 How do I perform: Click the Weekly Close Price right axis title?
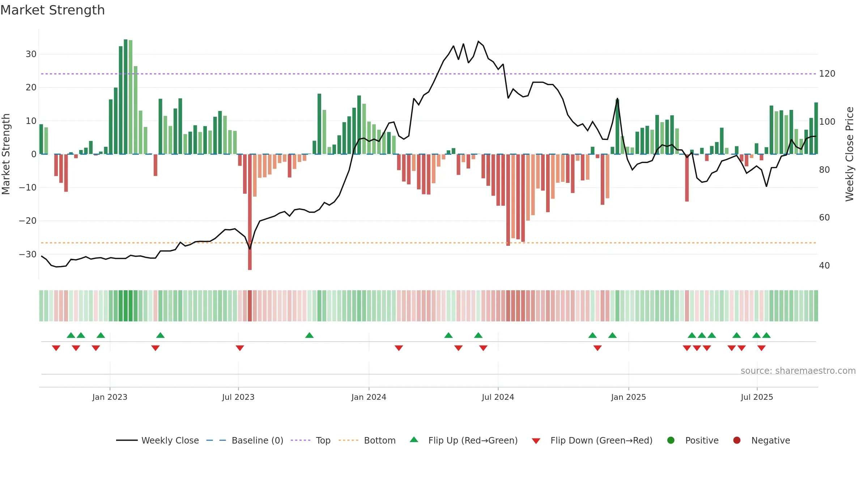(x=850, y=154)
